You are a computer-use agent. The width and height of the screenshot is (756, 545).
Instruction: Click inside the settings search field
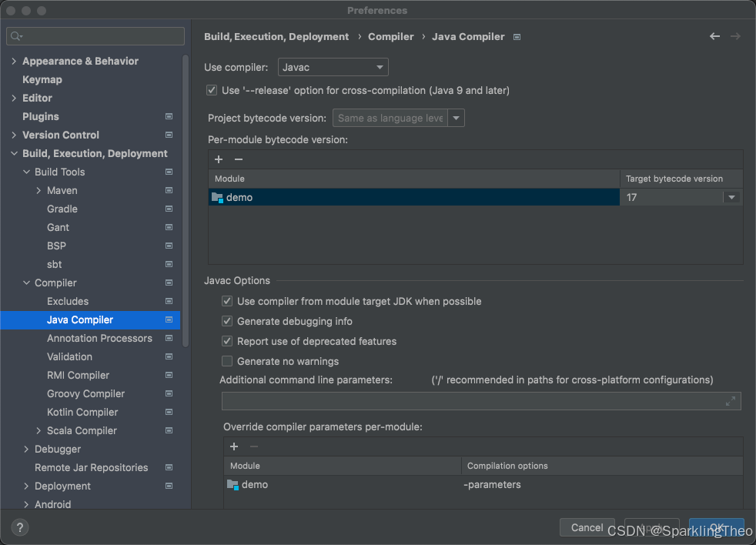coord(95,35)
